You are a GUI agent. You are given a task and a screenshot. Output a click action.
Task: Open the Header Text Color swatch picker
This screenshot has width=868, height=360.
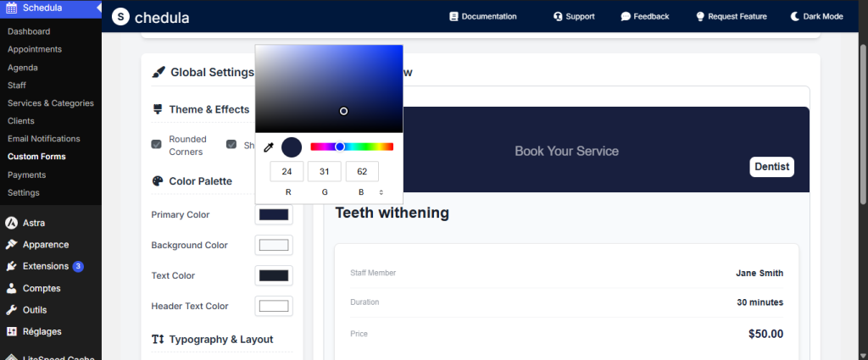pos(274,306)
